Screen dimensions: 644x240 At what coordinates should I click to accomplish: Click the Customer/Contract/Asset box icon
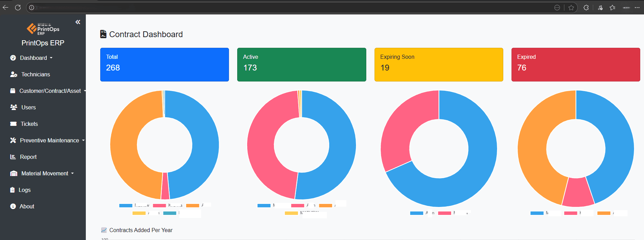click(x=13, y=91)
